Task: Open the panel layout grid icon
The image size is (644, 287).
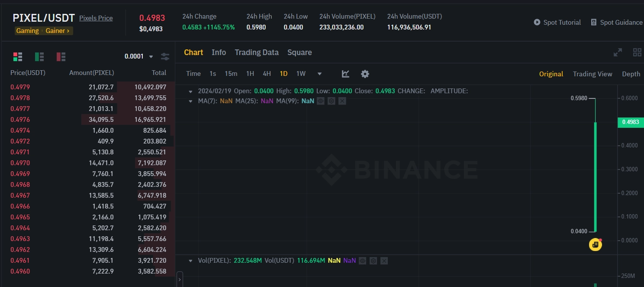Action: [x=637, y=52]
